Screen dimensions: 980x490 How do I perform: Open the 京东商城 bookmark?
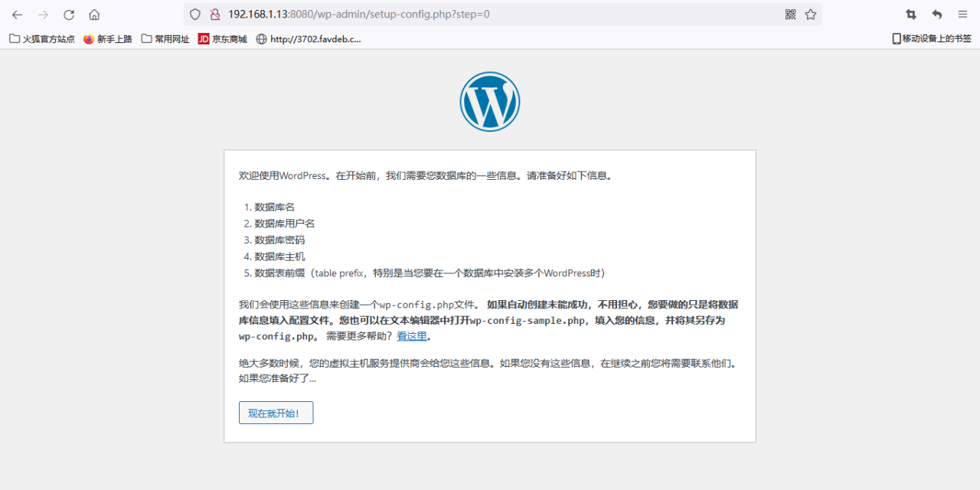[223, 39]
